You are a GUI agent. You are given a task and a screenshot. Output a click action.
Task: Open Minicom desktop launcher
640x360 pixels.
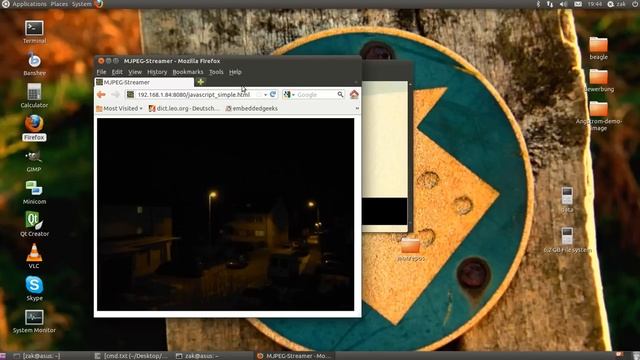34,189
